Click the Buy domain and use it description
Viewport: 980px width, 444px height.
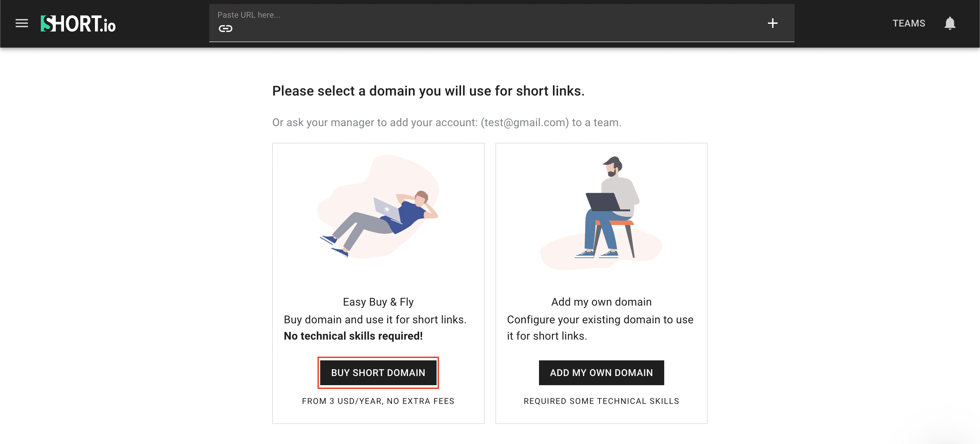coord(375,320)
